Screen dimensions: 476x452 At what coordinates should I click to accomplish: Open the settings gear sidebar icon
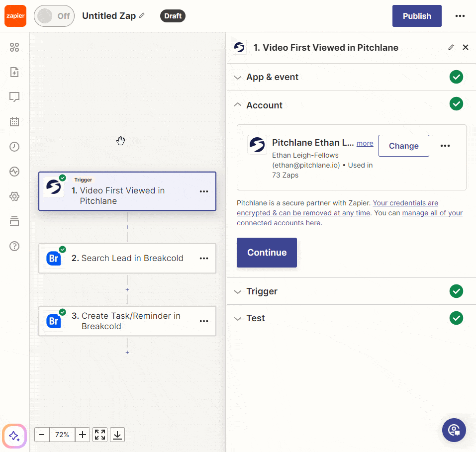point(14,196)
